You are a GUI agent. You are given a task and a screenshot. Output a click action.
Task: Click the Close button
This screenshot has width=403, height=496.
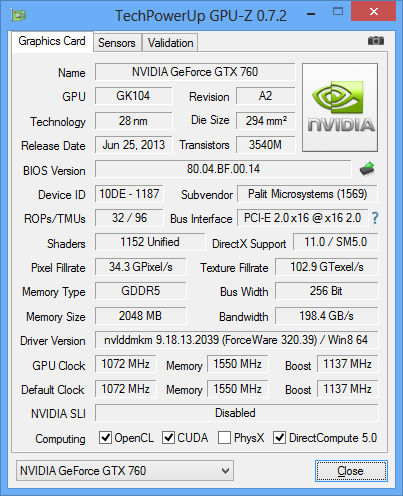click(351, 471)
